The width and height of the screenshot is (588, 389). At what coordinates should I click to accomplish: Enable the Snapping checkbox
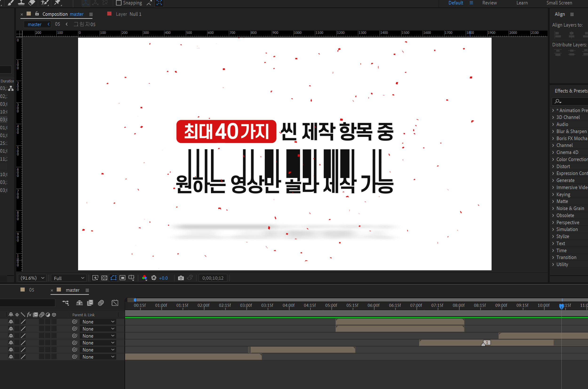[x=119, y=3]
